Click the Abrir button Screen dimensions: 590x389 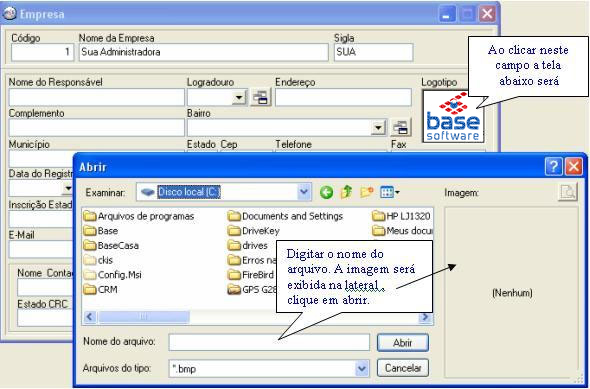click(403, 343)
